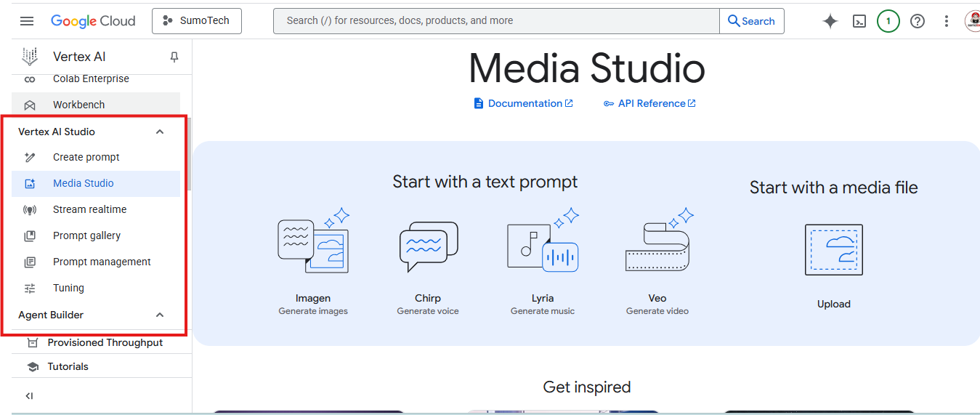The width and height of the screenshot is (980, 415).
Task: Click the Generate voice caption
Action: tap(428, 311)
